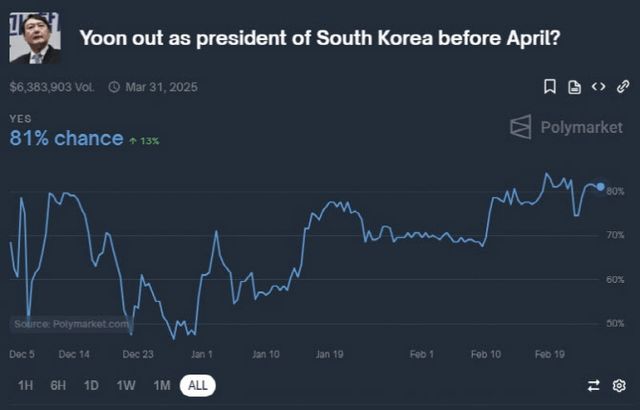
Task: Switch chart to 1W range
Action: 126,385
